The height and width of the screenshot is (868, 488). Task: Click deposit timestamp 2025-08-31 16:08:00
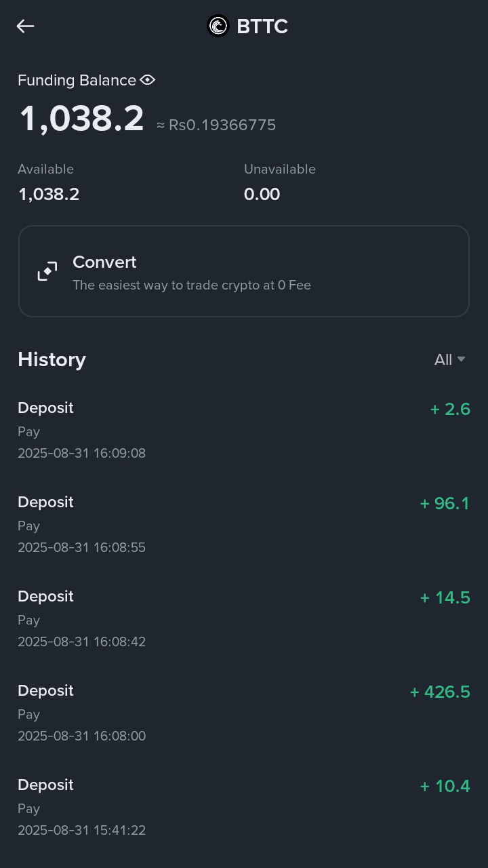(x=81, y=736)
